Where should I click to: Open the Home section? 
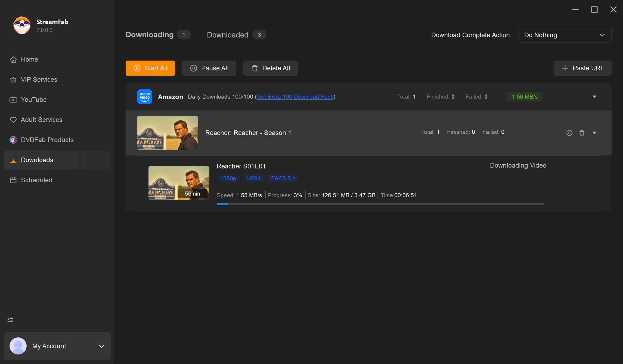29,59
